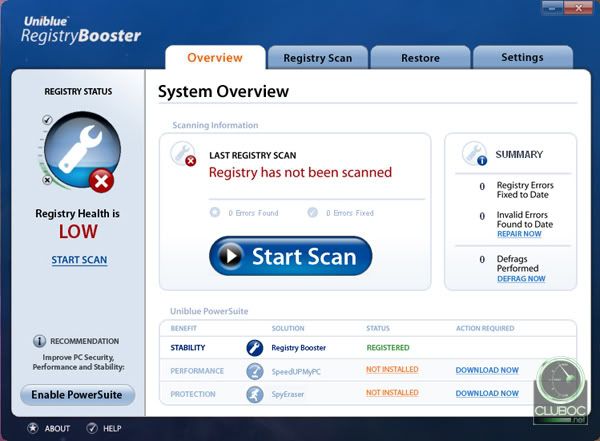The image size is (600, 441).
Task: Click 'Registry has not been scanned' message
Action: (300, 172)
